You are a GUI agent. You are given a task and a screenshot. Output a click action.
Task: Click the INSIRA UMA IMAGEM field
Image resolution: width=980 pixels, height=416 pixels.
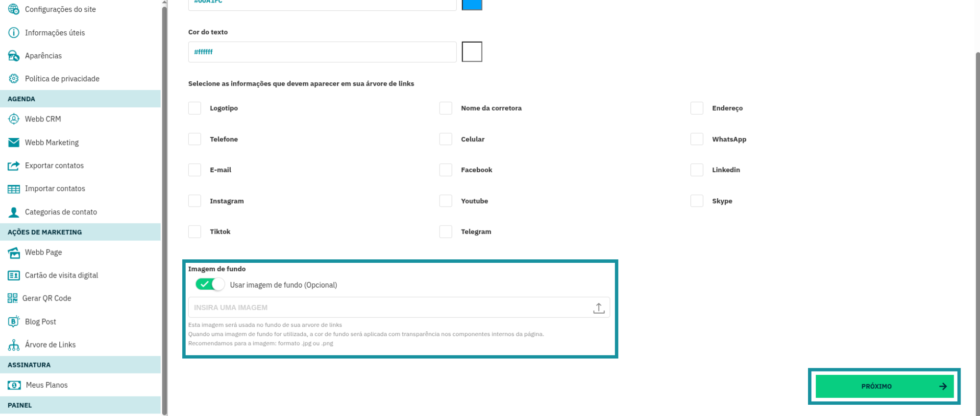(387, 308)
